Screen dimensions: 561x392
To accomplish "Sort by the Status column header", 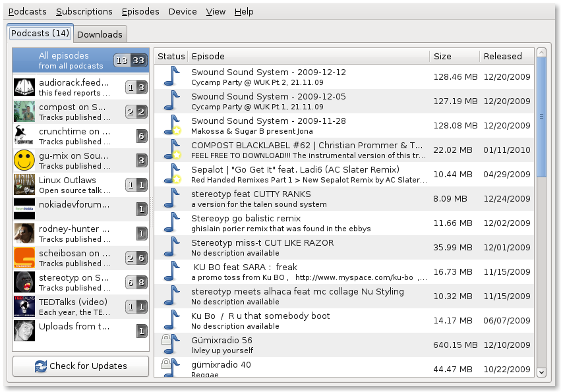I will [x=171, y=56].
